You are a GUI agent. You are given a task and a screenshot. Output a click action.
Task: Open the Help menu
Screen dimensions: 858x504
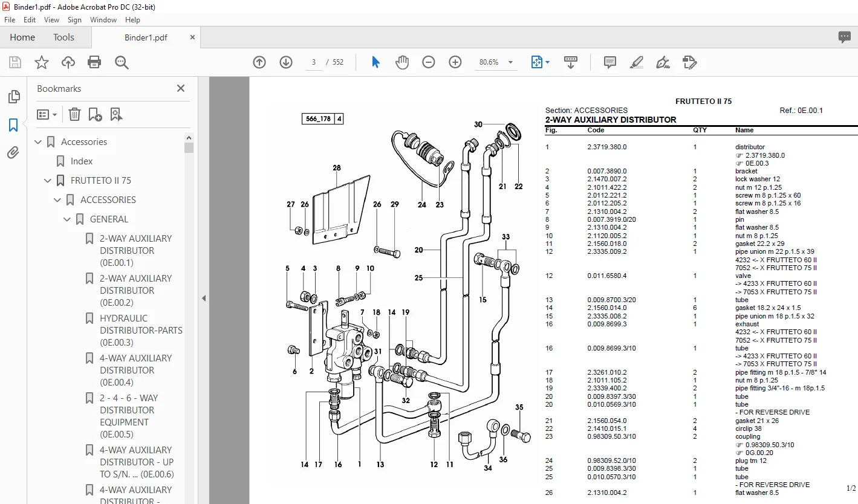tap(132, 20)
